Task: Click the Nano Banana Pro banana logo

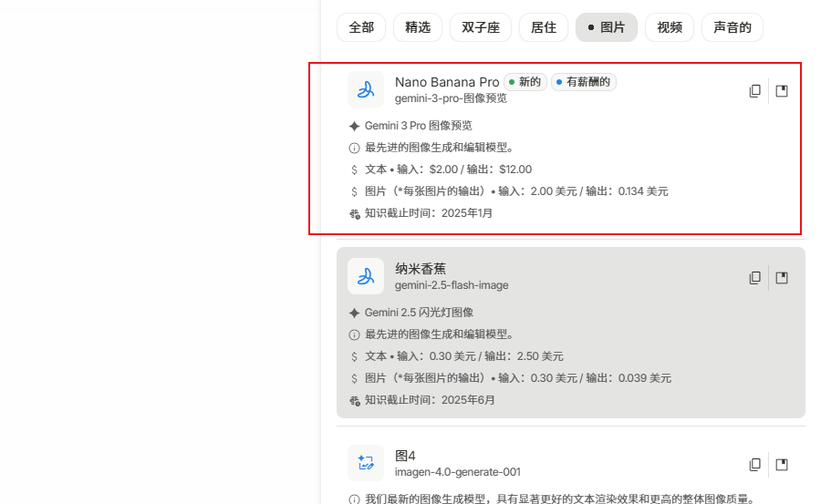Action: click(366, 89)
